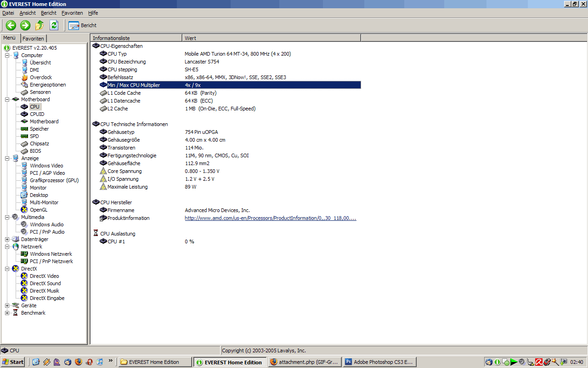Click the Grafikprozessor (GPU) icon
Screen dimensions: 588x368
(24, 180)
